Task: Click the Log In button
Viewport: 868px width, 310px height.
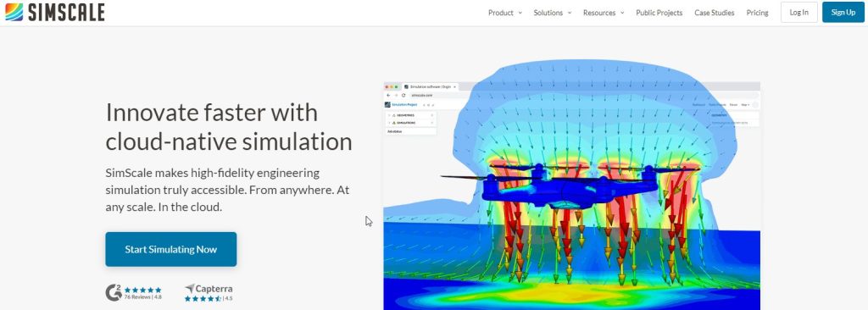Action: (x=798, y=12)
